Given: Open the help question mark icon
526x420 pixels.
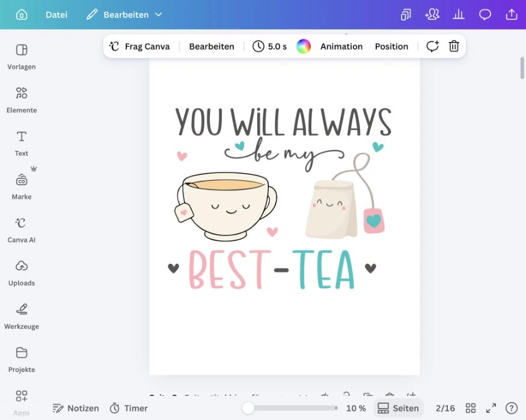Looking at the screenshot, I should (511, 408).
